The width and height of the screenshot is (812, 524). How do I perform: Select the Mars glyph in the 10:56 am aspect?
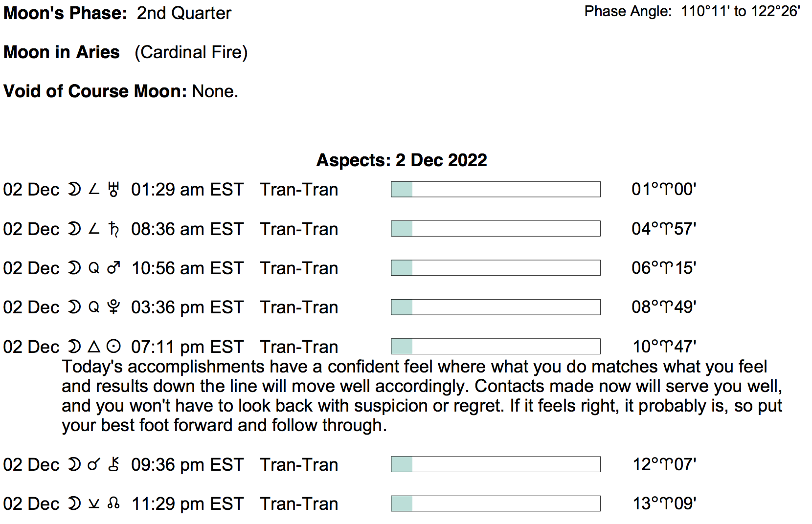click(x=113, y=268)
